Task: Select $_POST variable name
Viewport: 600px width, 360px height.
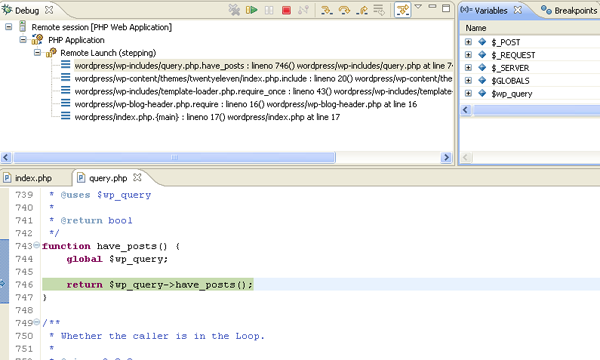Action: 506,42
